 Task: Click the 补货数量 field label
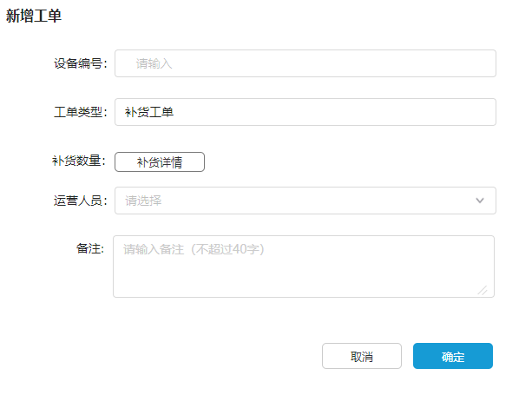point(79,161)
